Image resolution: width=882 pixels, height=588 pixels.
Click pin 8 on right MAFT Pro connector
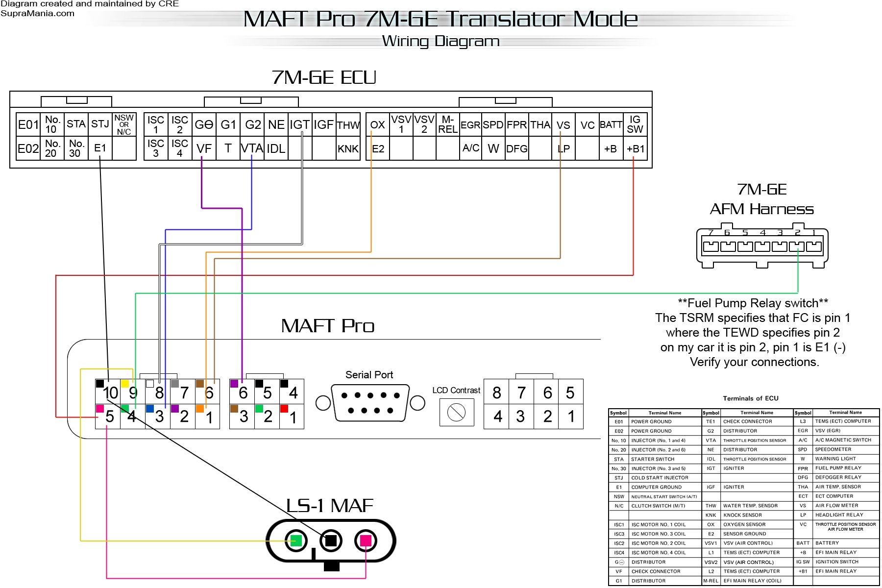(x=496, y=392)
